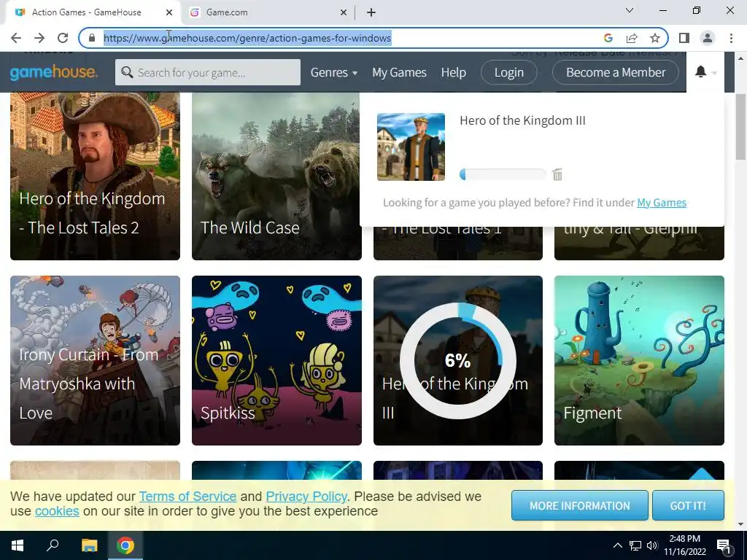
Task: Select the Action Games - GameHouse tab
Action: [x=93, y=12]
